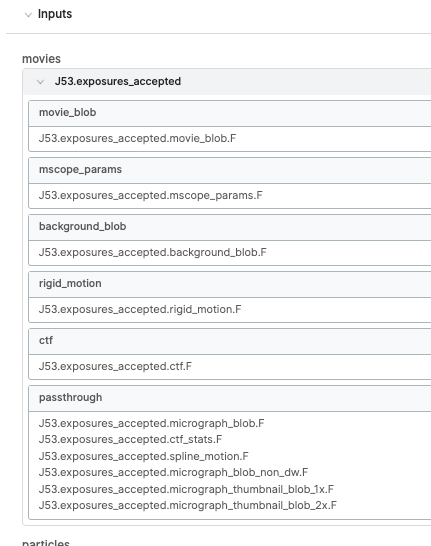Screen dimensions: 431x546
Task: Click J53.exposures_accepted.rigid_motion.F entry
Action: pos(140,309)
